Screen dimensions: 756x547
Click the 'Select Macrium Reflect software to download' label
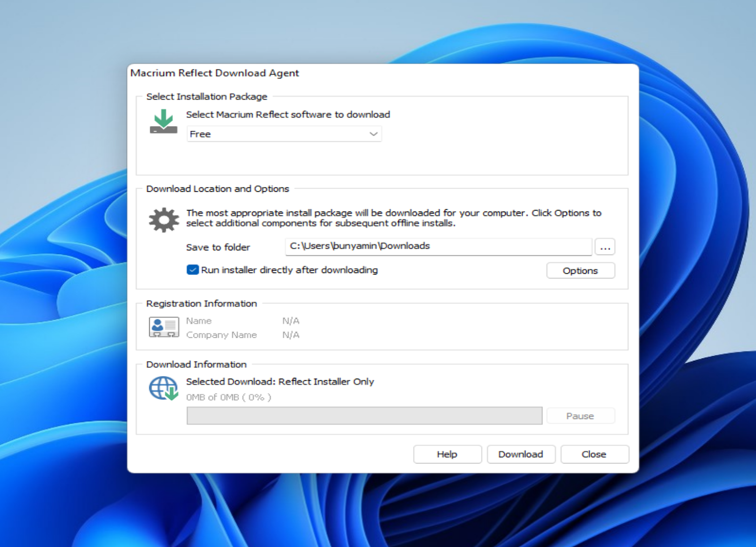pos(288,114)
